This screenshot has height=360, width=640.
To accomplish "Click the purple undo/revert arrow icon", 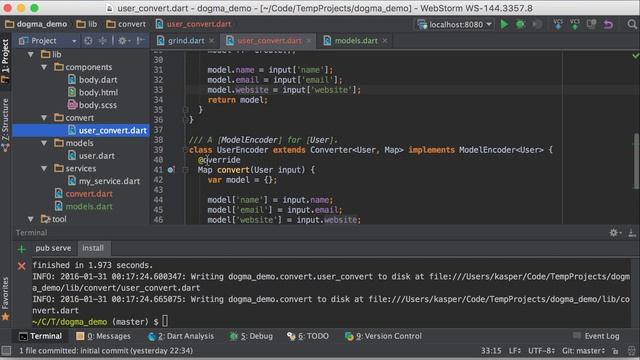I will point(608,24).
